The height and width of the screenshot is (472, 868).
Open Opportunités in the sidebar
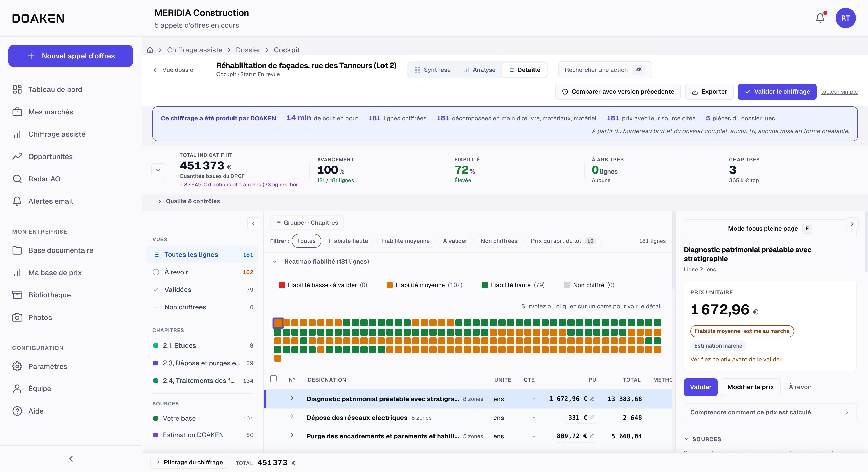pos(70,156)
